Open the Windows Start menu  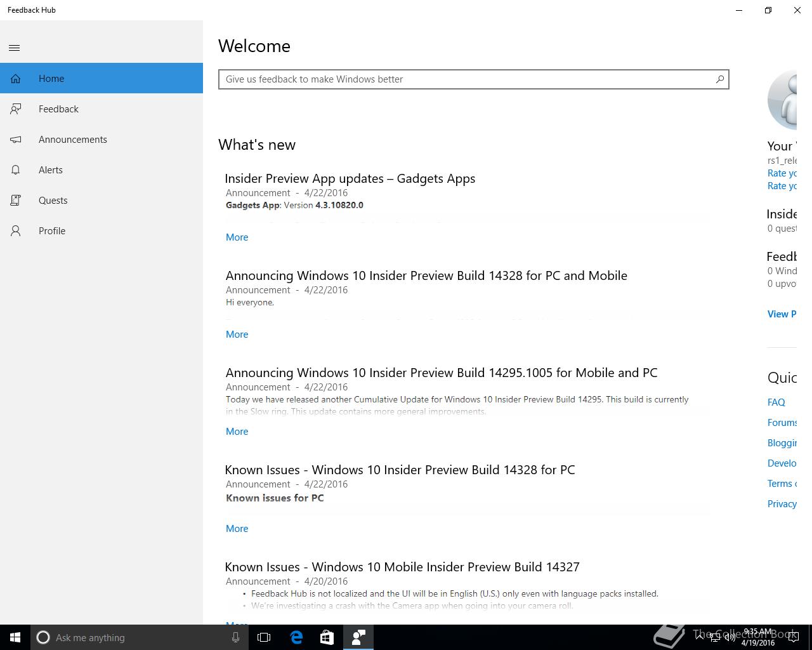coord(15,637)
